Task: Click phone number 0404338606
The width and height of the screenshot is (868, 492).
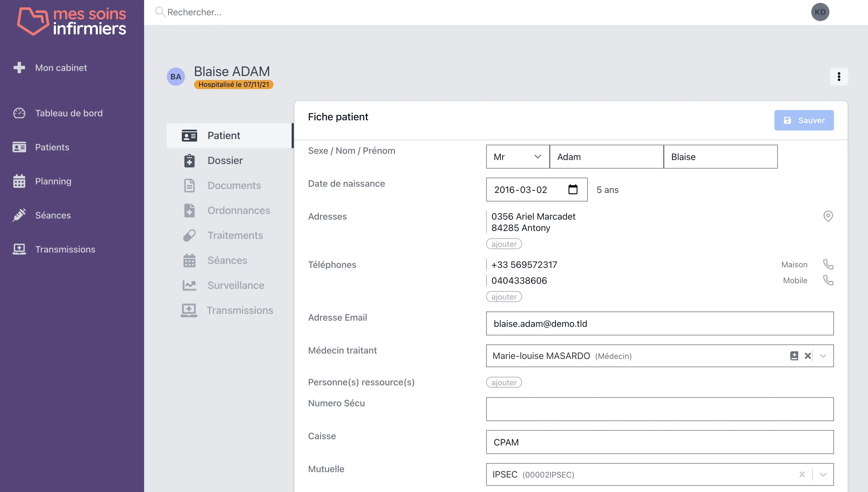Action: click(519, 280)
